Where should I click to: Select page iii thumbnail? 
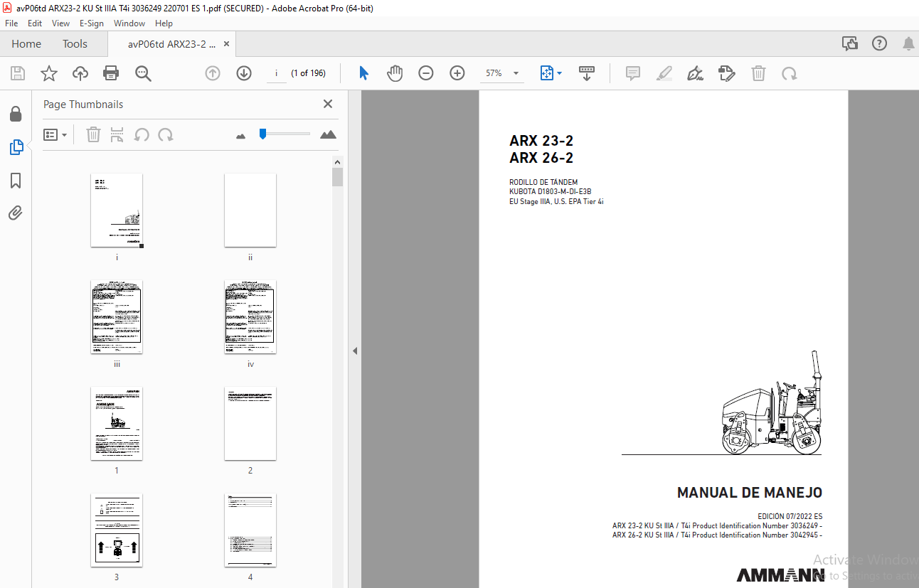point(117,317)
